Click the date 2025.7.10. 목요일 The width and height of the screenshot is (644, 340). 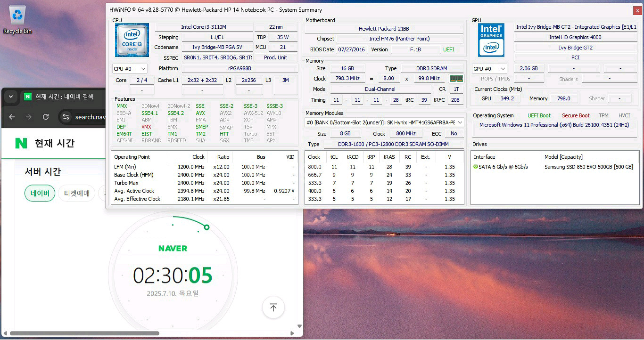(173, 293)
